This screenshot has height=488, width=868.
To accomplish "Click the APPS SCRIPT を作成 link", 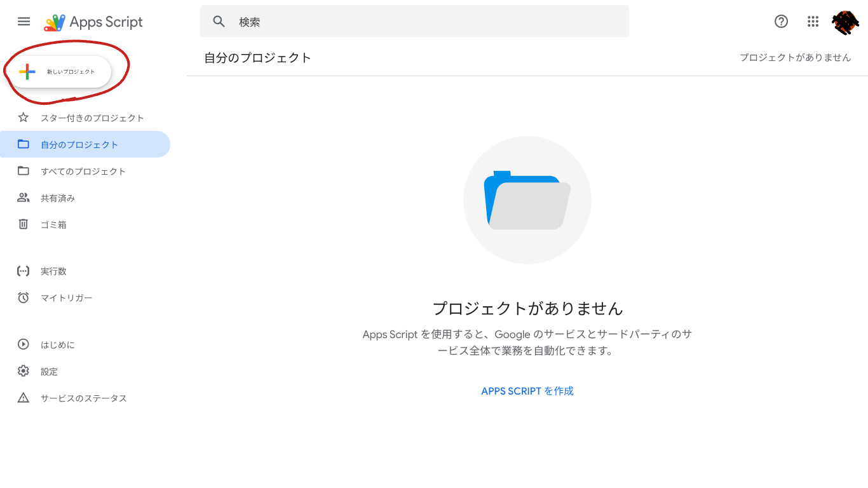I will point(527,391).
